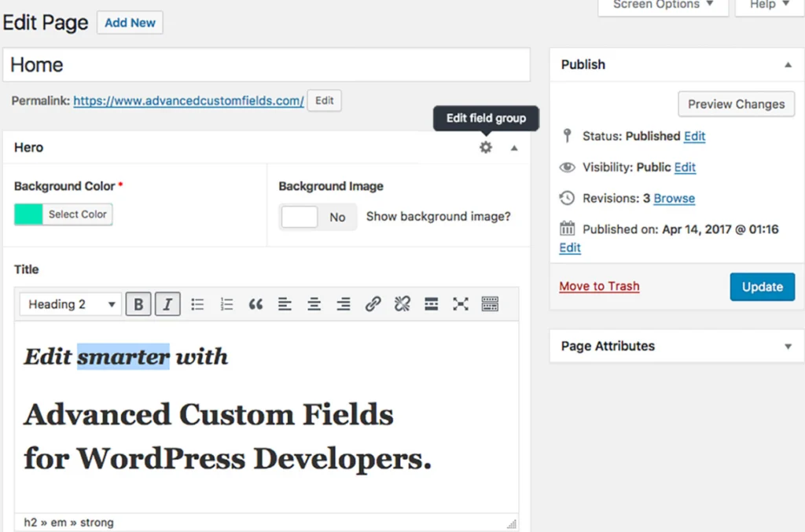Click the Status pin icon

567,136
